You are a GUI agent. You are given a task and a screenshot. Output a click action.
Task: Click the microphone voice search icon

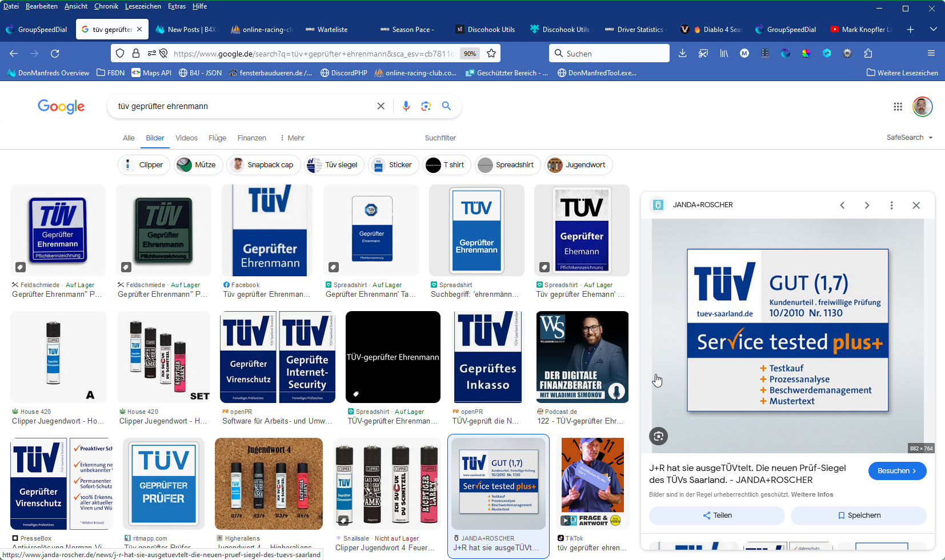point(406,106)
